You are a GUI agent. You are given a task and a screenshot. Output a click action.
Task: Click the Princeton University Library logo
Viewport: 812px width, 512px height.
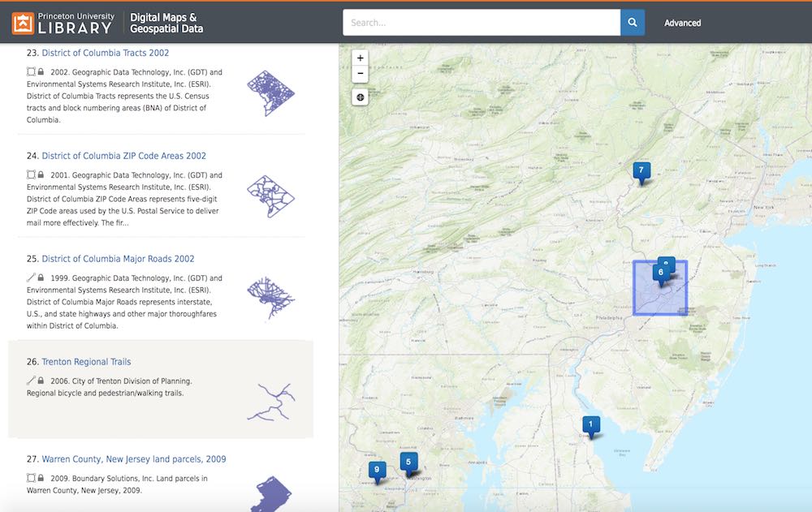[x=63, y=23]
